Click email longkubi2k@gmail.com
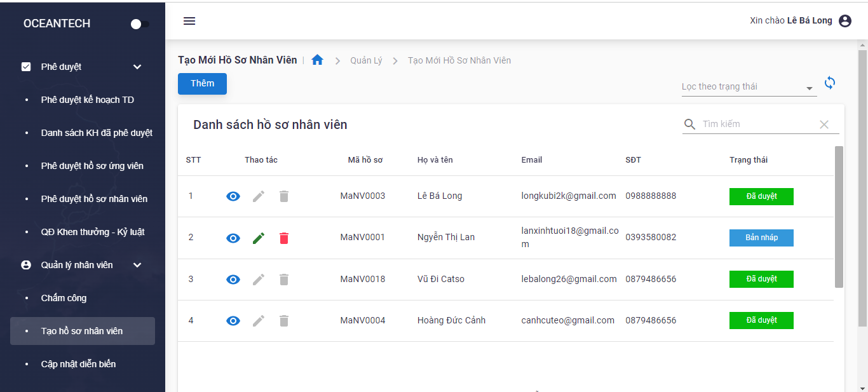Image resolution: width=868 pixels, height=392 pixels. (569, 196)
